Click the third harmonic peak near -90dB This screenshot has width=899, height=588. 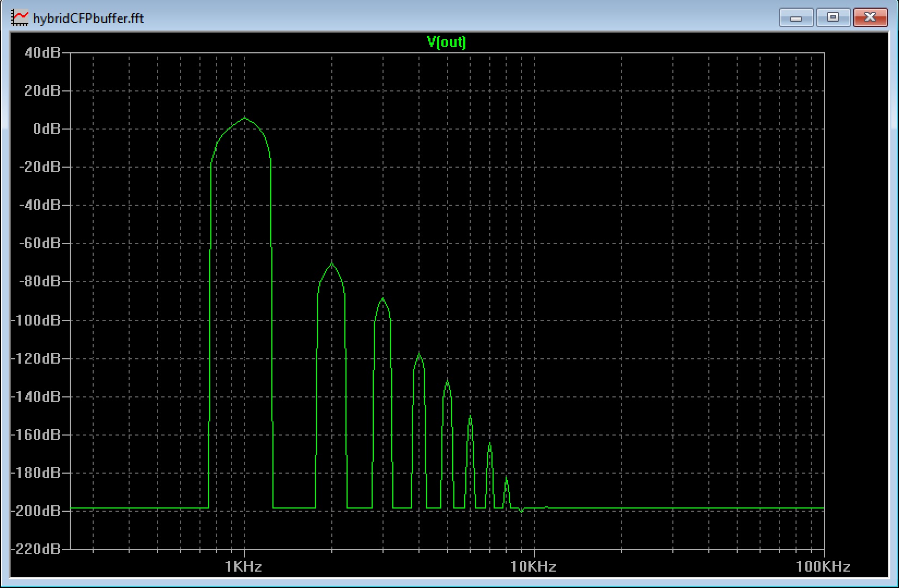coord(383,299)
